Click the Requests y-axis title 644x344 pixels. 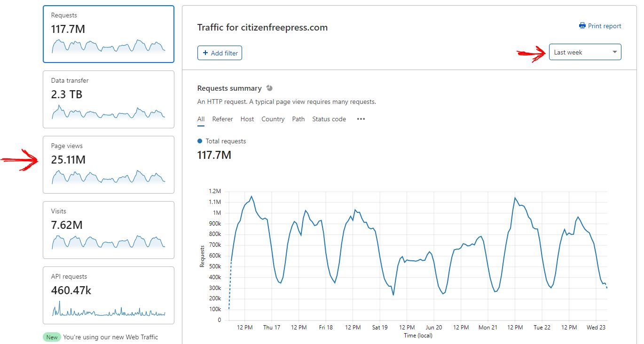[x=202, y=256]
